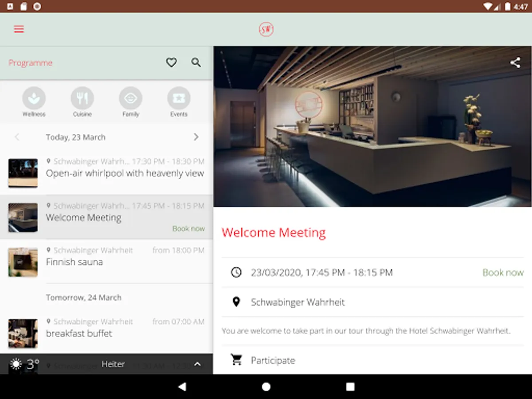
Task: Tap Android recent apps button
Action: [350, 387]
